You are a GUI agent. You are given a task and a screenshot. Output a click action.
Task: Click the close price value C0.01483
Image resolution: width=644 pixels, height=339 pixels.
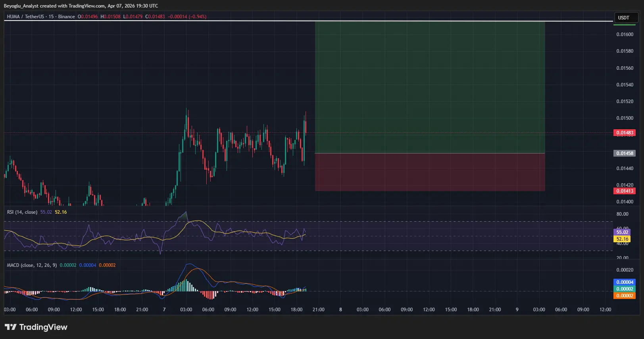click(155, 17)
